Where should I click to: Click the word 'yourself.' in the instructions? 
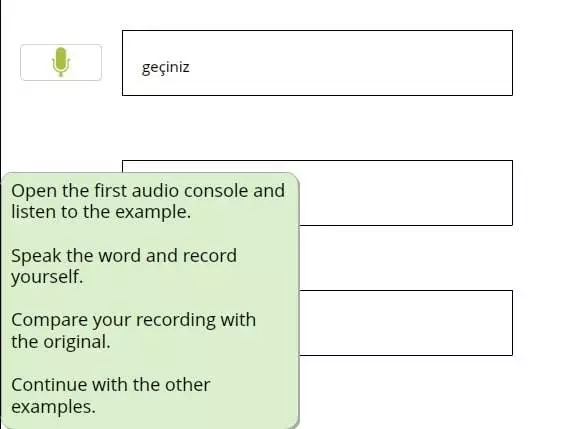(x=47, y=277)
